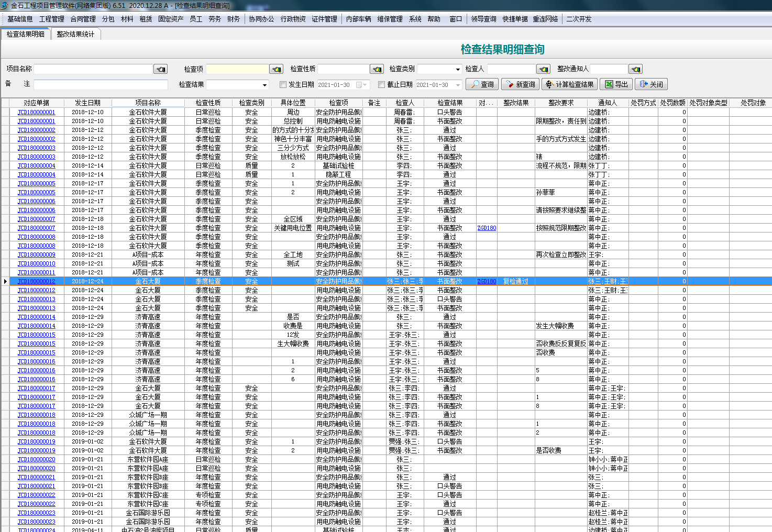
Task: Expand the 检查结果 dropdown
Action: [264, 85]
